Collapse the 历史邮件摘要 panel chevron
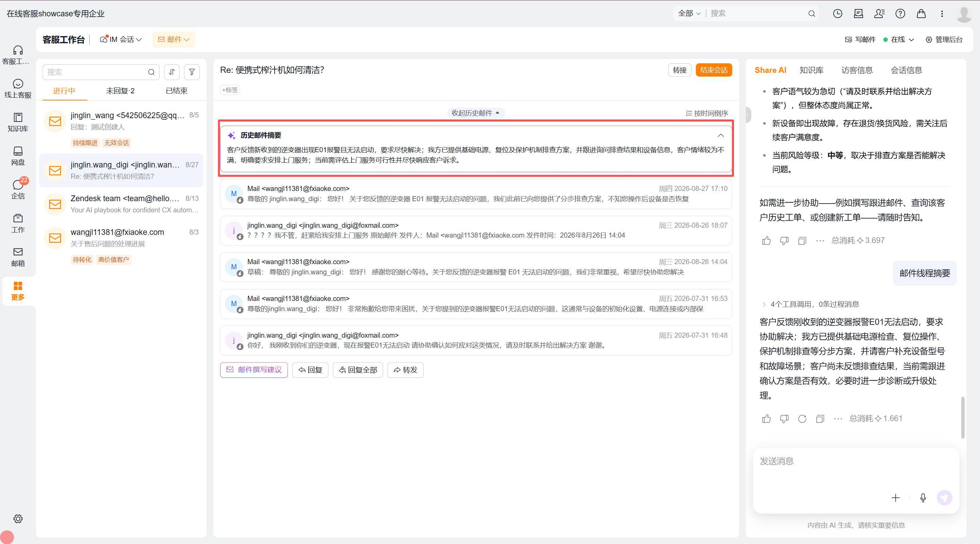980x544 pixels. (x=721, y=135)
